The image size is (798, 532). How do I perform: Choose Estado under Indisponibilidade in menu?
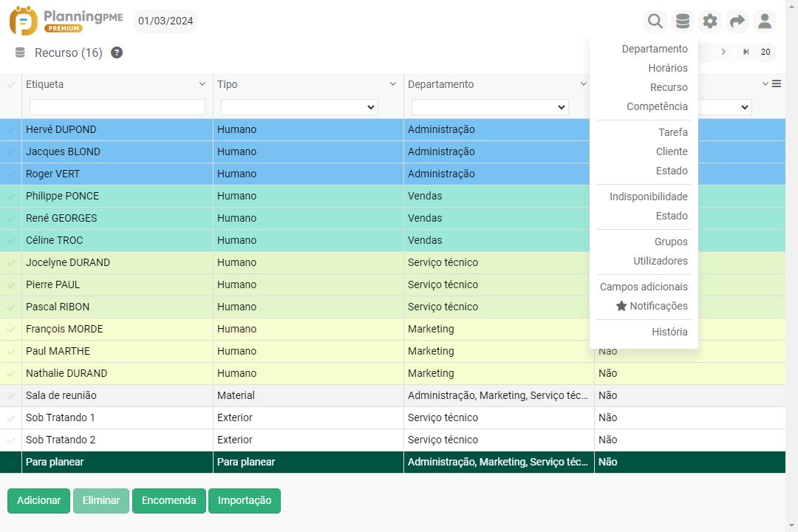click(672, 216)
